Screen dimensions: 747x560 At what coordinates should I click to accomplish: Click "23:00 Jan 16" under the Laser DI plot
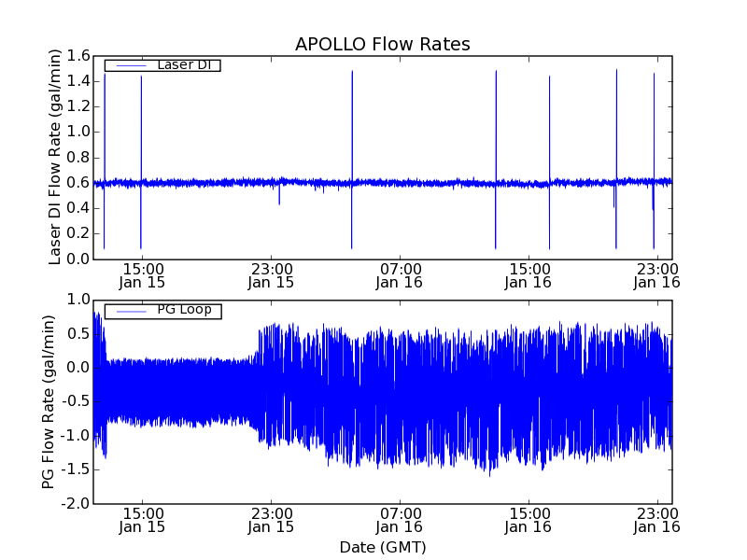(657, 276)
